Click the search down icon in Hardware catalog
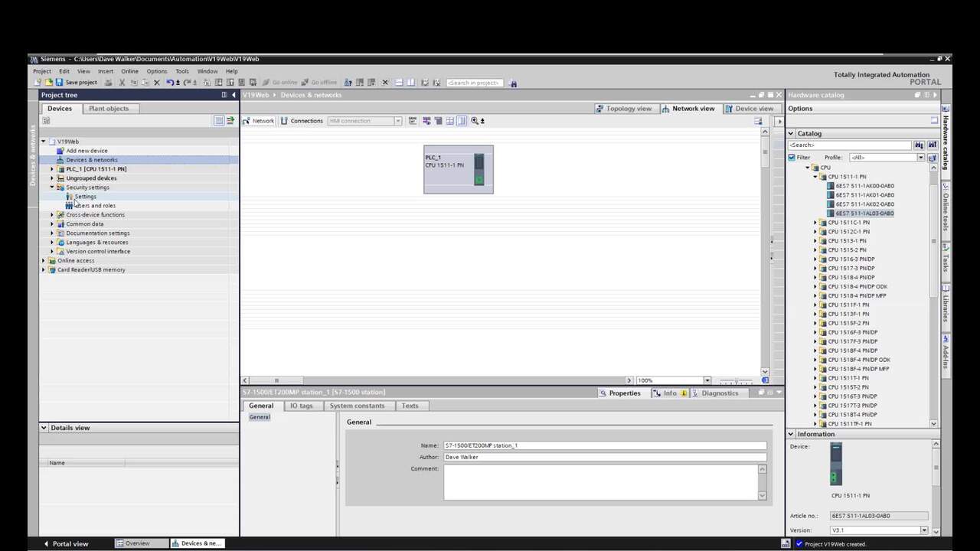The width and height of the screenshot is (980, 551). click(919, 145)
